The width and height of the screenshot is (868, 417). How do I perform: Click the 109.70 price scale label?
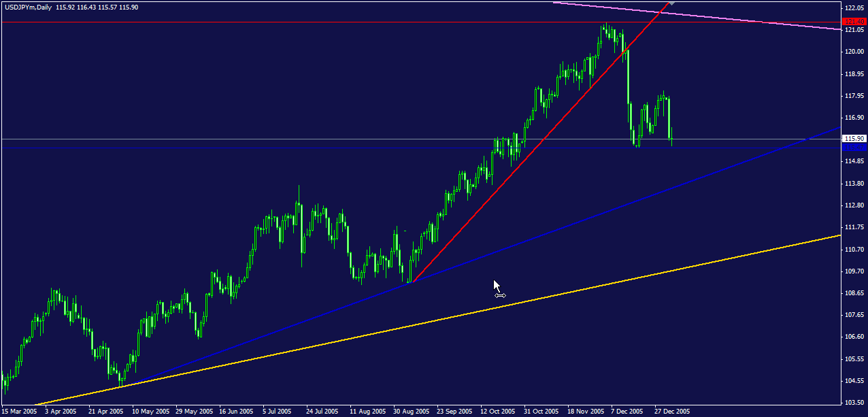(854, 271)
